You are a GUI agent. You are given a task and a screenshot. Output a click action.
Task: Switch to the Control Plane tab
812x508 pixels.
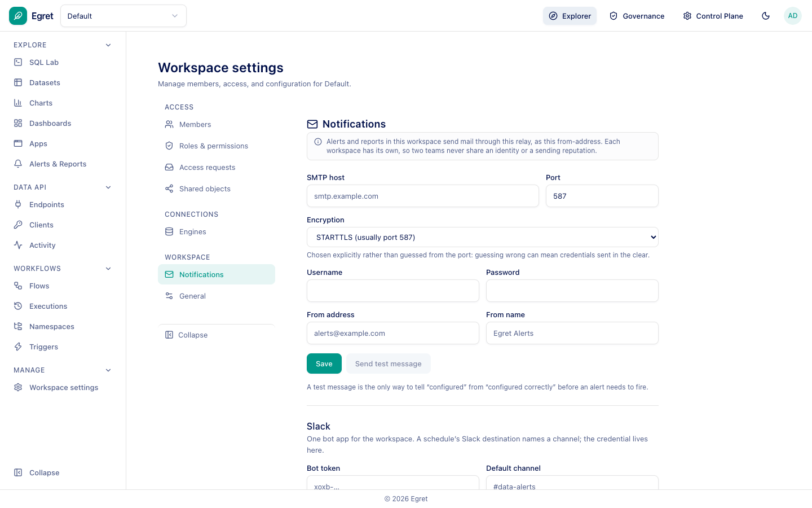click(713, 16)
